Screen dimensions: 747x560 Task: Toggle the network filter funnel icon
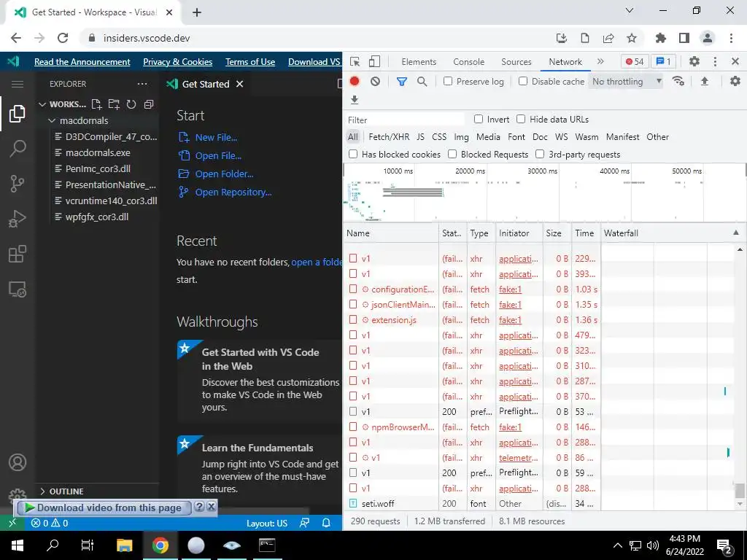[402, 82]
